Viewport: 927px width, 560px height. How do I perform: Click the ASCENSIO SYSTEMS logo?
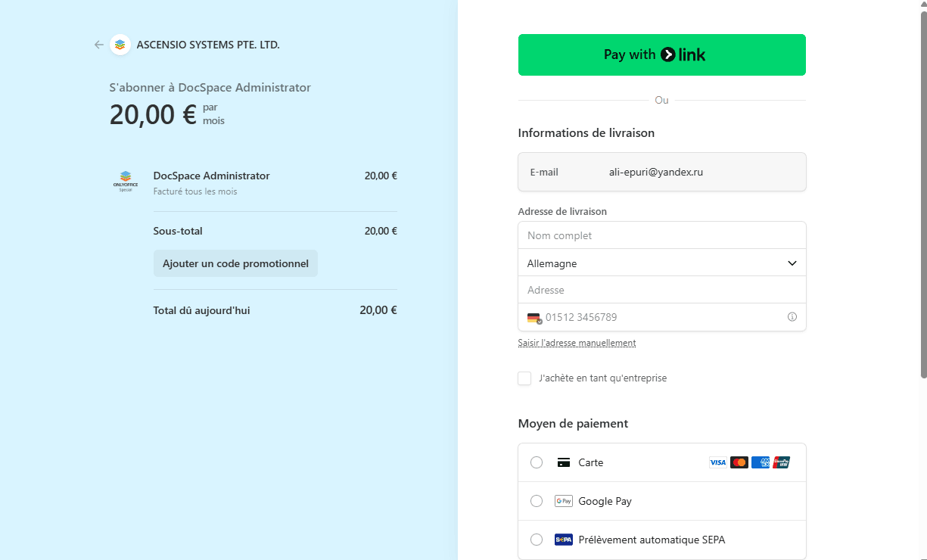tap(120, 45)
